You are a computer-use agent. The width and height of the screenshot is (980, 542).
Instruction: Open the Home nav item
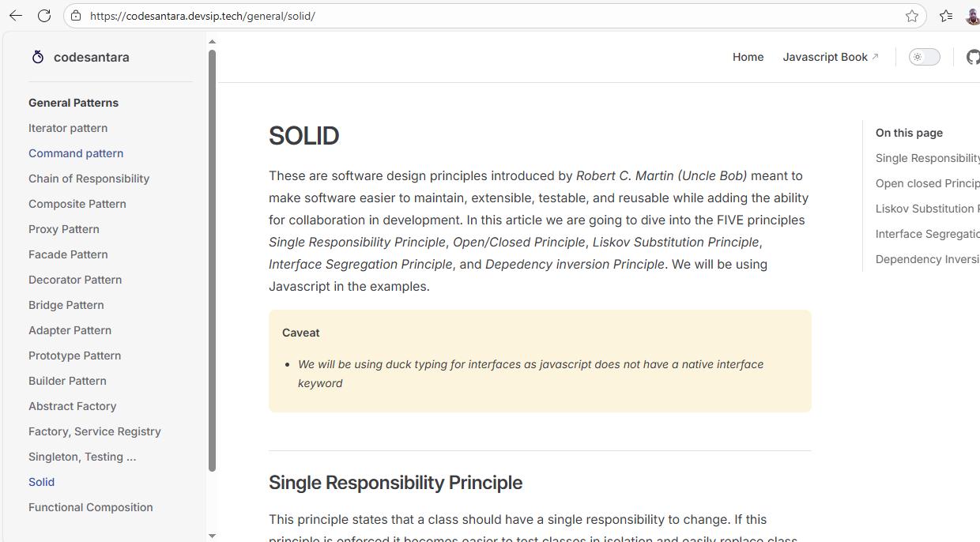tap(748, 57)
